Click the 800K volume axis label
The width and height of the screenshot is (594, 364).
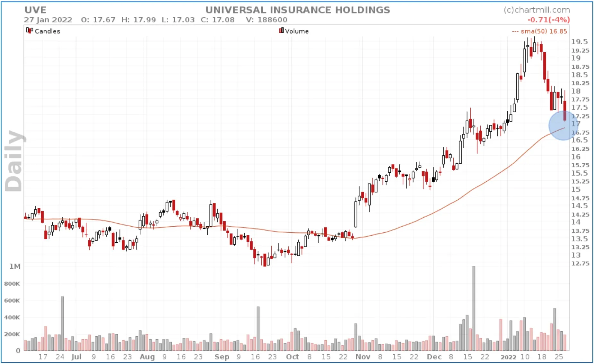click(x=12, y=284)
